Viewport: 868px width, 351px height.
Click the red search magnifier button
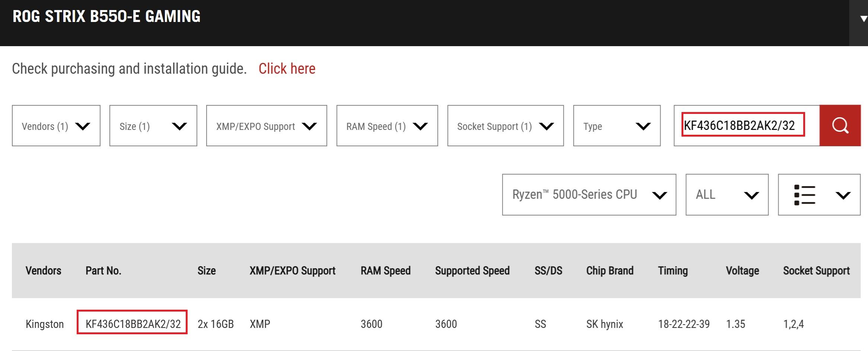click(x=840, y=125)
